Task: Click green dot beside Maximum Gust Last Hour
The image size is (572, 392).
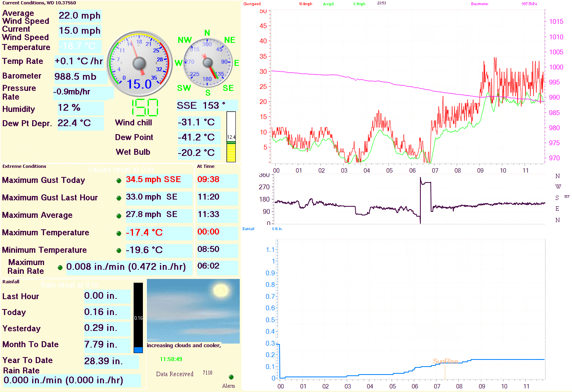Action: (x=119, y=198)
